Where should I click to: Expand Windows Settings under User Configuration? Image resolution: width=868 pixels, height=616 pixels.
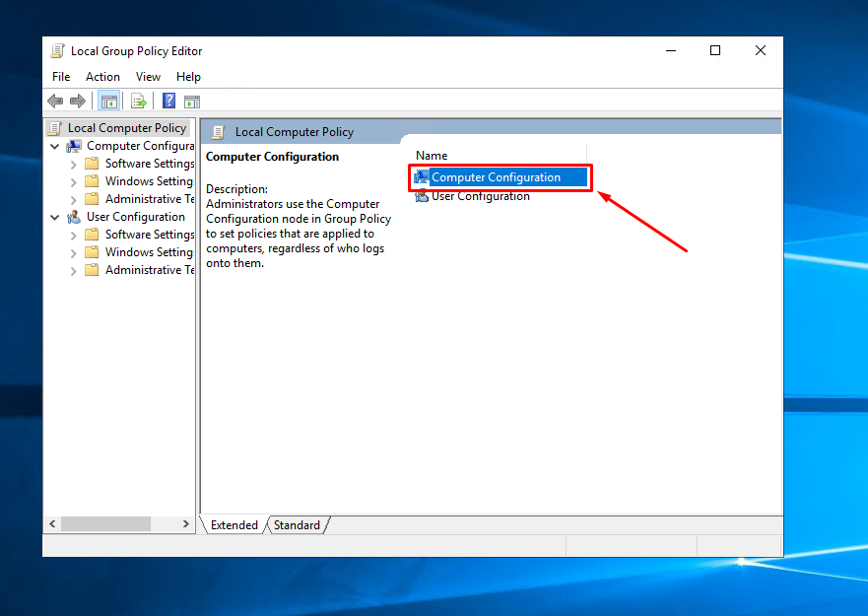(74, 253)
